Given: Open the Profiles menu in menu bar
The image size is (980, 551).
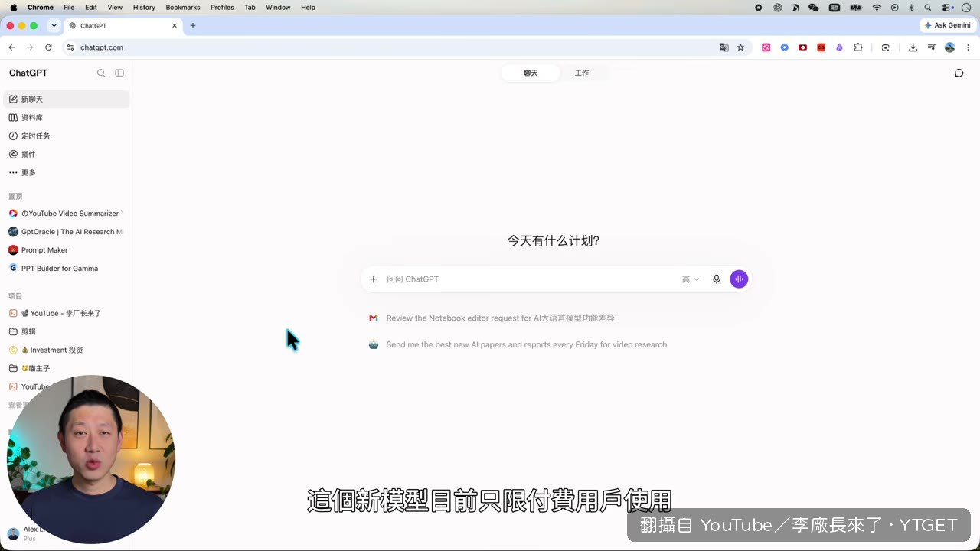Looking at the screenshot, I should (222, 8).
